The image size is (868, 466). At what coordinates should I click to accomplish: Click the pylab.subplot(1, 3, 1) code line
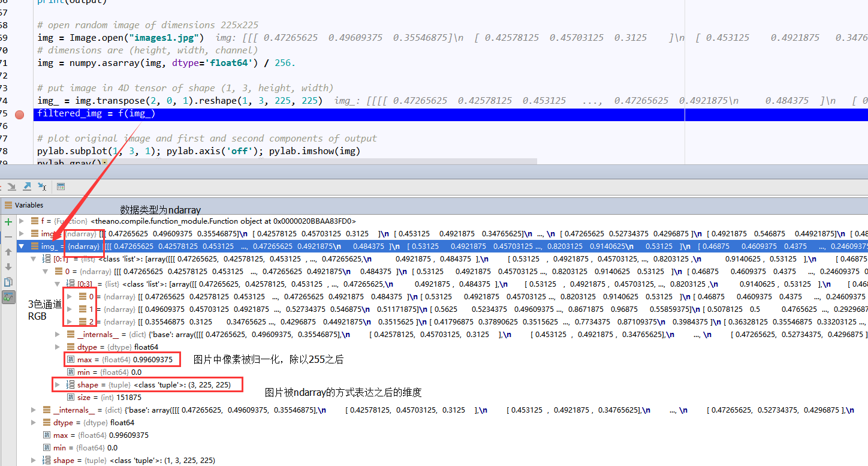[198, 151]
